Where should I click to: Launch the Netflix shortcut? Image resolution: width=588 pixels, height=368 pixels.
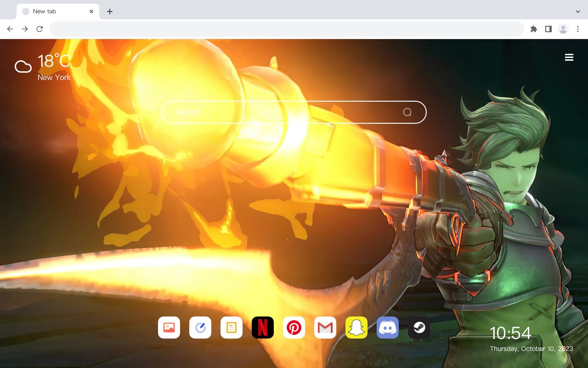pyautogui.click(x=263, y=328)
